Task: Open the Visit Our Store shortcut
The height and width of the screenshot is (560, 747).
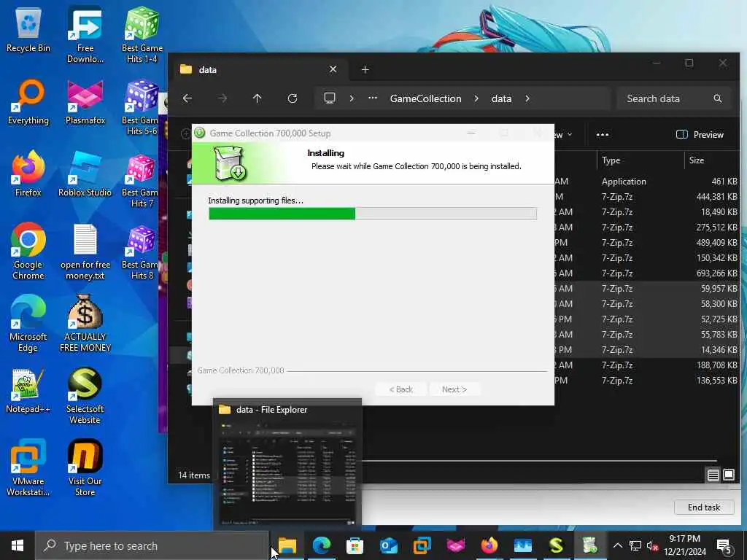Action: click(85, 469)
